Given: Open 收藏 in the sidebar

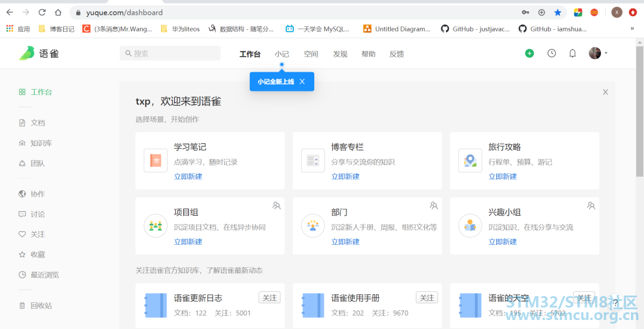Looking at the screenshot, I should point(32,254).
